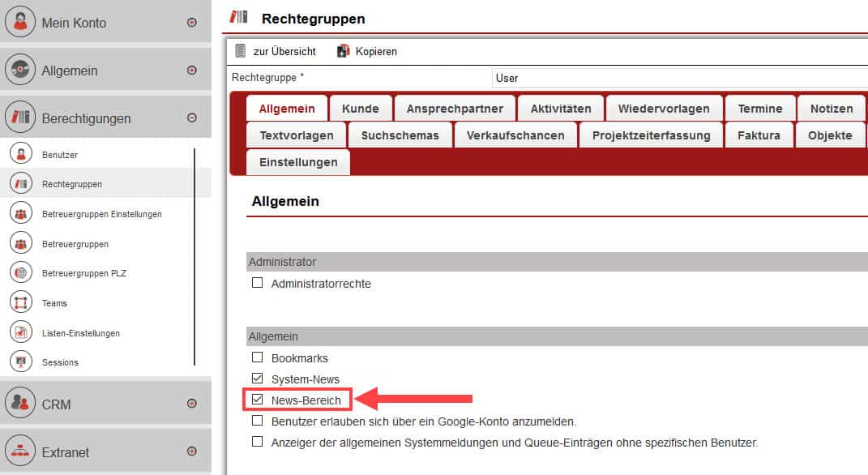Enable the Administratorrechte checkbox
Image resolution: width=868 pixels, height=475 pixels.
(x=258, y=284)
